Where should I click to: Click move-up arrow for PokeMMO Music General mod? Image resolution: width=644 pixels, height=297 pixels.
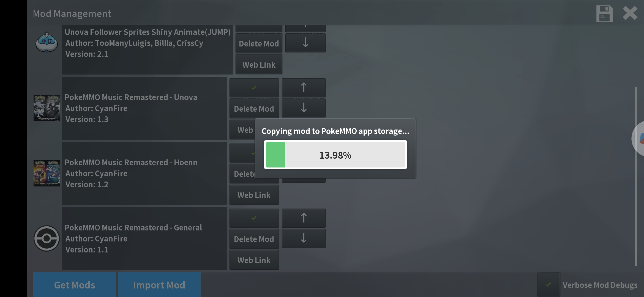click(x=304, y=218)
